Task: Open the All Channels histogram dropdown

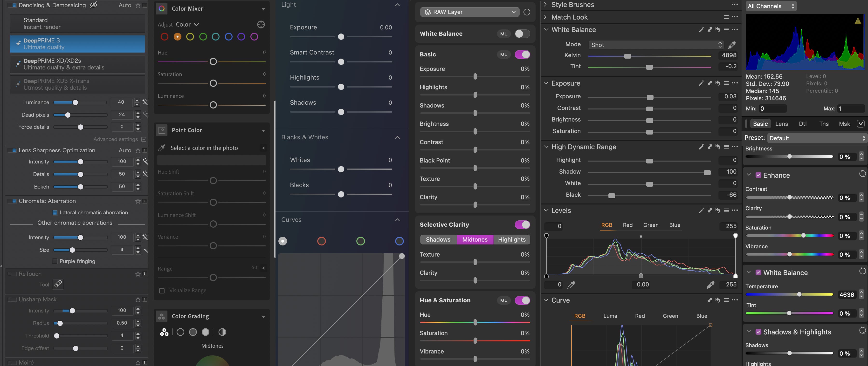Action: 771,6
